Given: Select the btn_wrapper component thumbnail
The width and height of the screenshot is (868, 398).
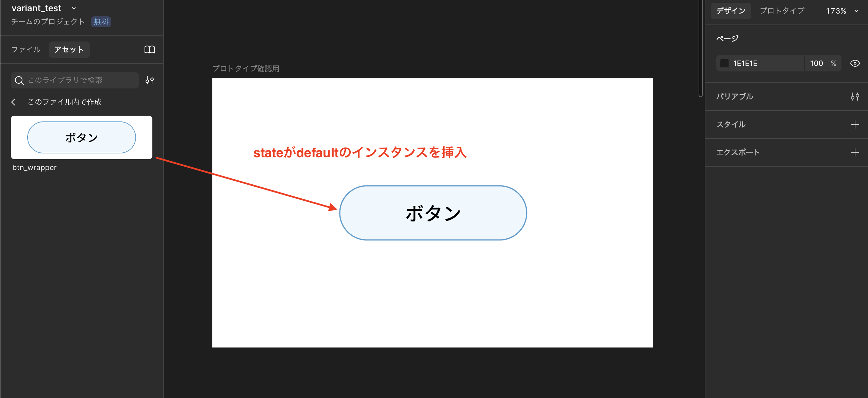Looking at the screenshot, I should click(x=82, y=137).
